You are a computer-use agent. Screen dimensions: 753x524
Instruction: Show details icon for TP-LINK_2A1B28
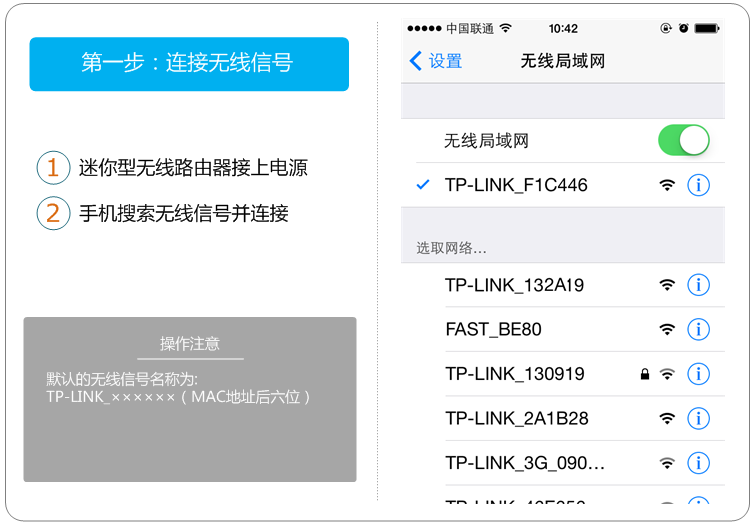698,418
